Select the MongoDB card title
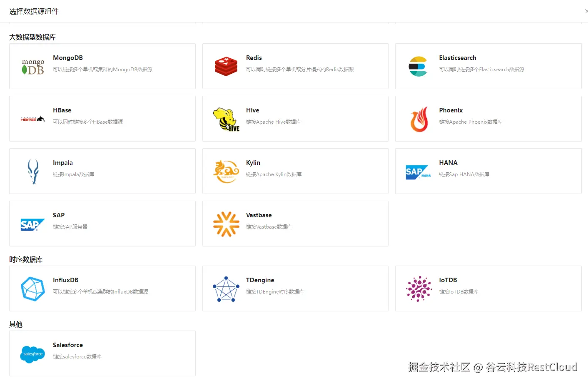Viewport: 588px width, 383px height. (x=68, y=58)
